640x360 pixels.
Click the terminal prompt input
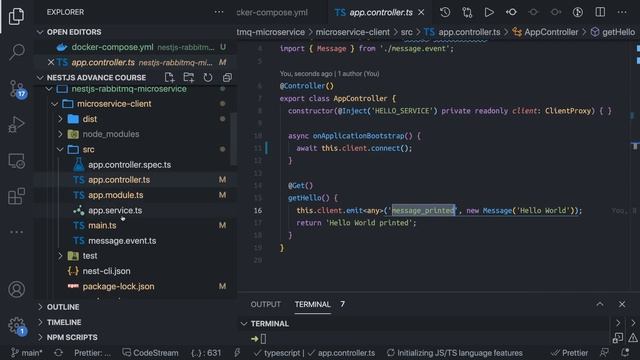[263, 339]
